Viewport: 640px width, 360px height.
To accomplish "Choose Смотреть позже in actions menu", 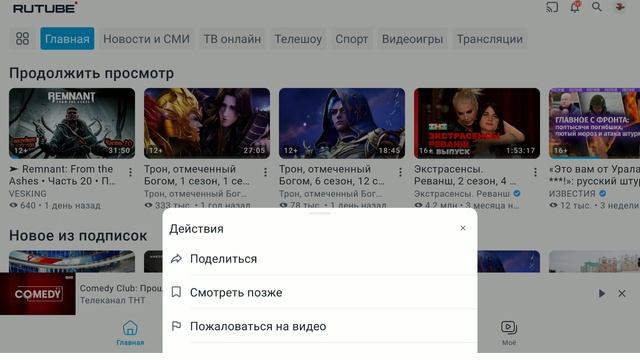I will coord(320,293).
